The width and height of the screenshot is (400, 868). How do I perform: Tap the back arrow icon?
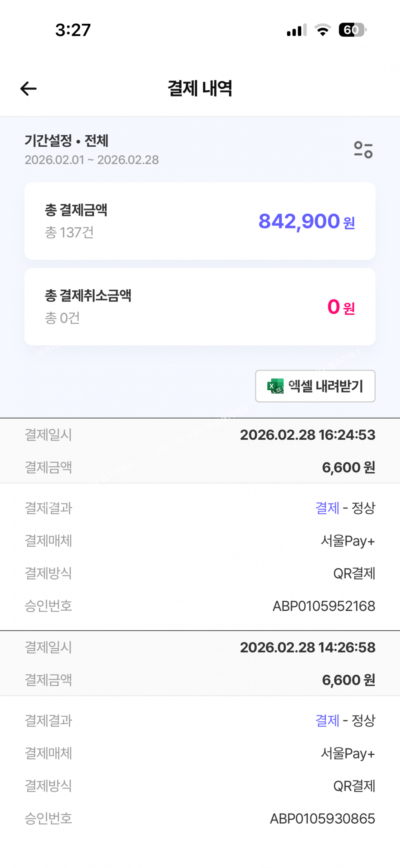coord(29,88)
